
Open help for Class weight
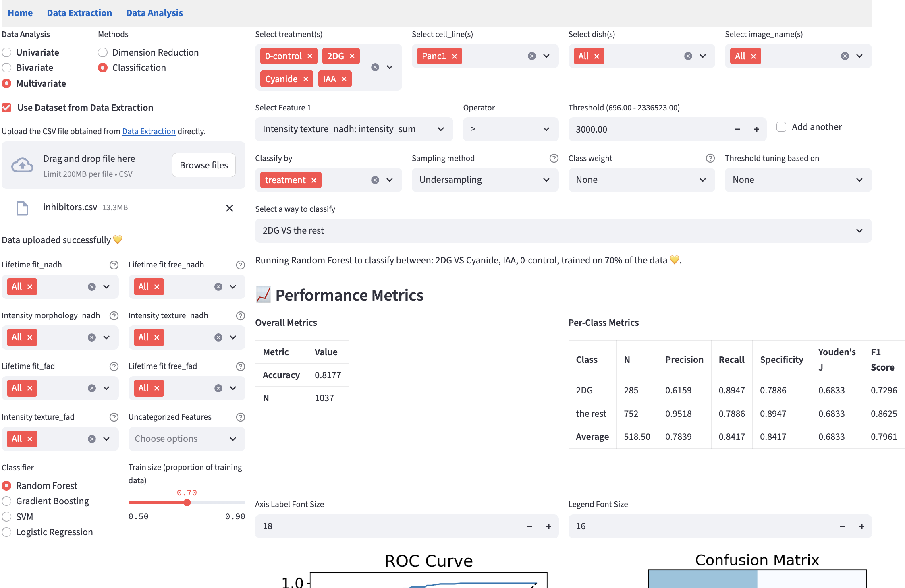710,159
